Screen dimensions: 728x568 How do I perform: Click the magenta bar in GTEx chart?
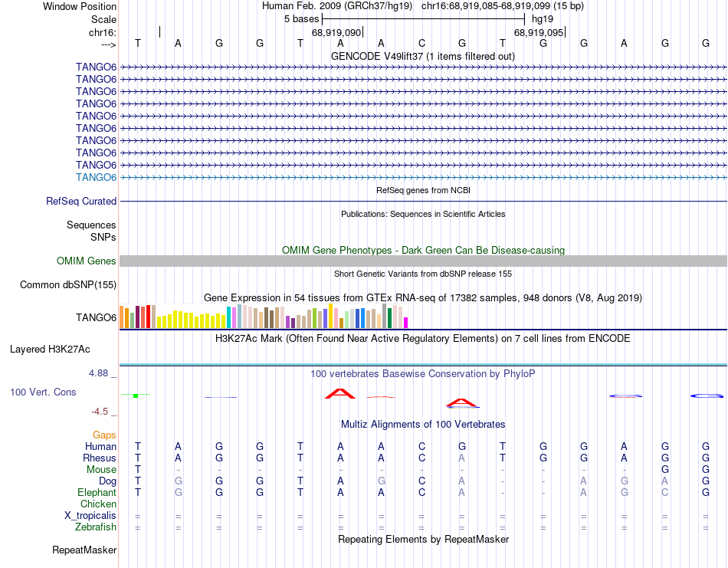tap(406, 323)
